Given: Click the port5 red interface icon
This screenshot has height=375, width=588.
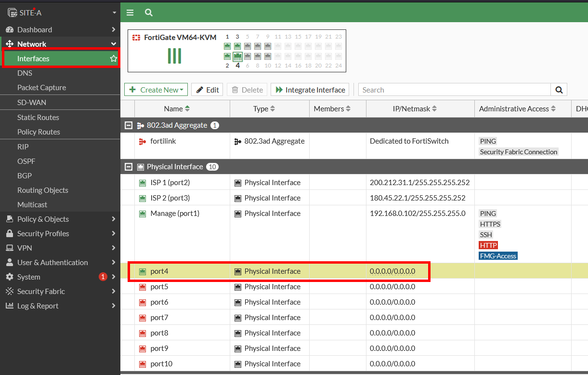Looking at the screenshot, I should pos(143,287).
